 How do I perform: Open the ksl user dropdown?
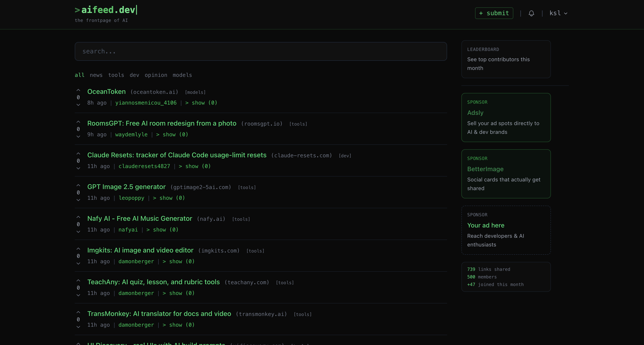coord(558,13)
